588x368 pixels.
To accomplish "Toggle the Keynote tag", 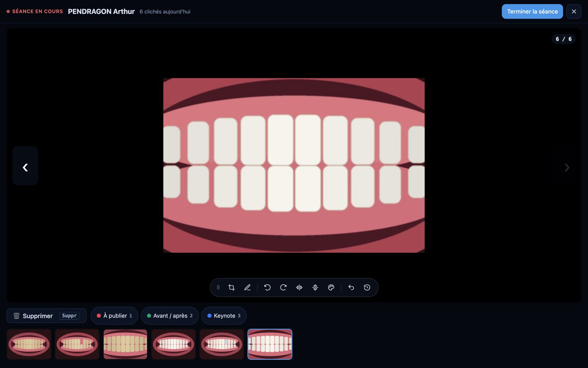I will click(224, 316).
